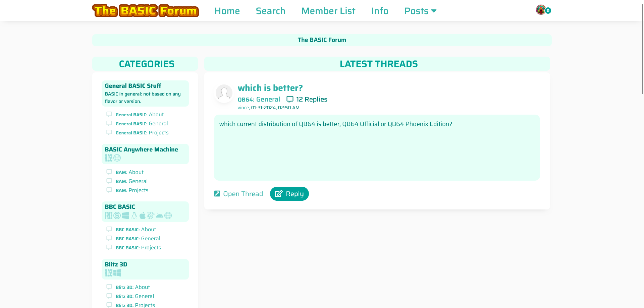Open Blitz 3D: About forum
The height and width of the screenshot is (308, 644).
133,287
